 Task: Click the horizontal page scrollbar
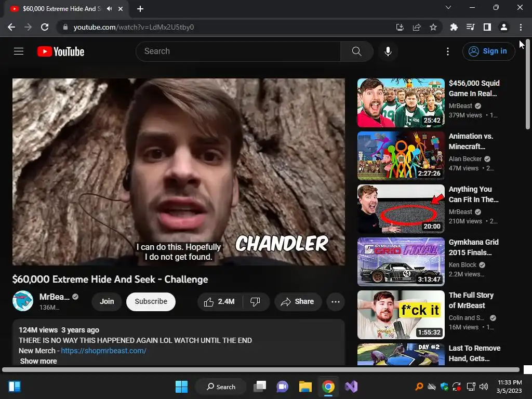pos(261,370)
